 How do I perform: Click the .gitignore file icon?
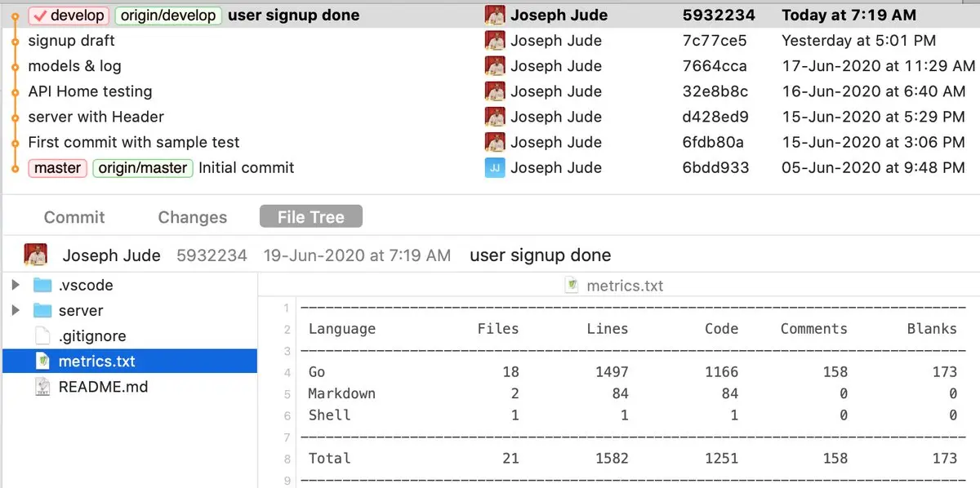pos(42,336)
